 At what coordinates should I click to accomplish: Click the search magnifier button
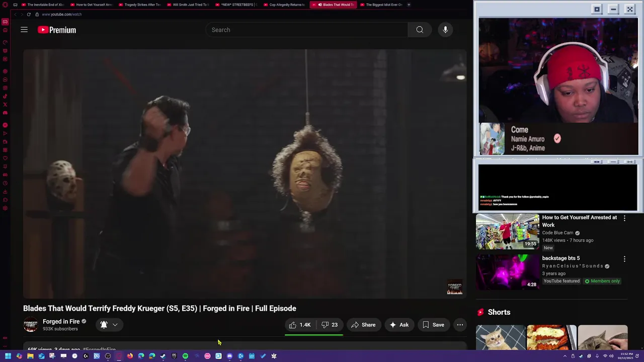tap(420, 30)
